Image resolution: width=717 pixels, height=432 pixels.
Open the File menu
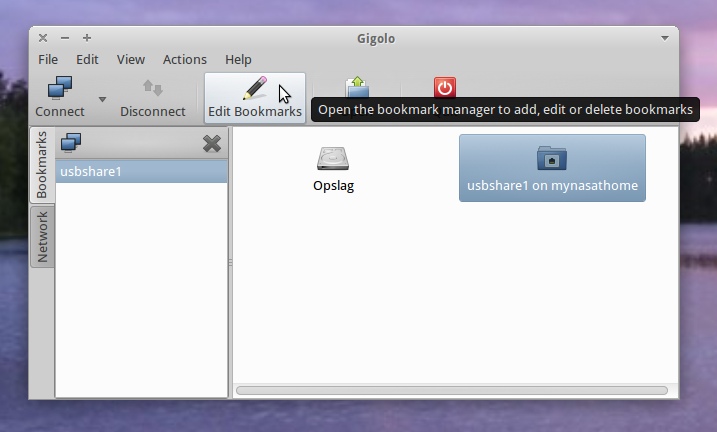[x=48, y=59]
